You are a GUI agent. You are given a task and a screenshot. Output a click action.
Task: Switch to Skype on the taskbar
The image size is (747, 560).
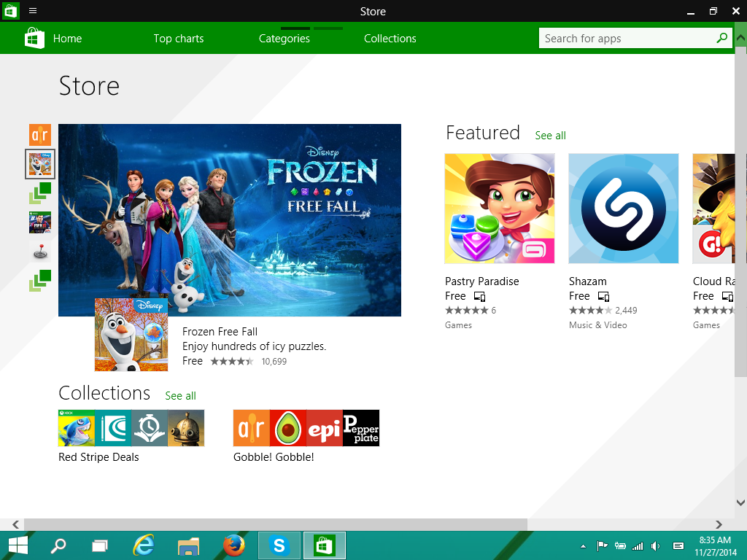pos(279,545)
